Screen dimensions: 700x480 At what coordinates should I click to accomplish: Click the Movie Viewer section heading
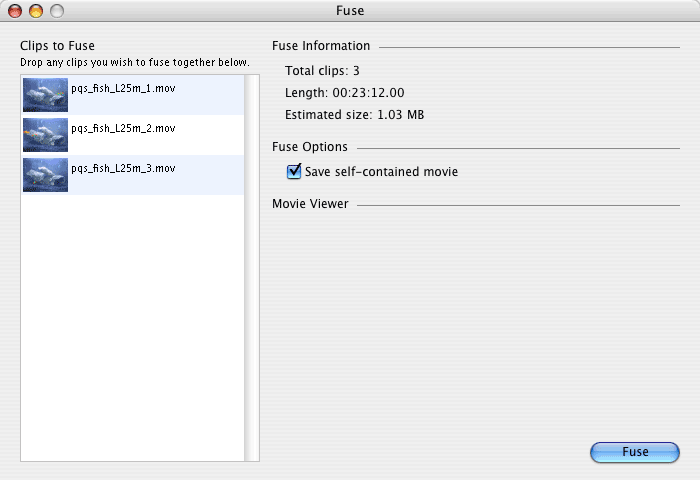point(310,204)
